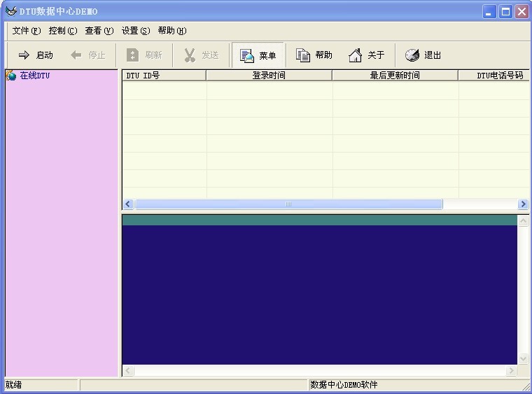Image resolution: width=532 pixels, height=394 pixels.
Task: Open the 帮助 document toolbar icon
Action: point(302,55)
